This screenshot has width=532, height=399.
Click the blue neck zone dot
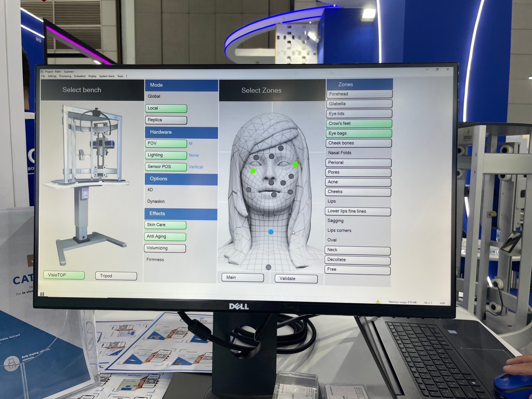click(x=271, y=232)
